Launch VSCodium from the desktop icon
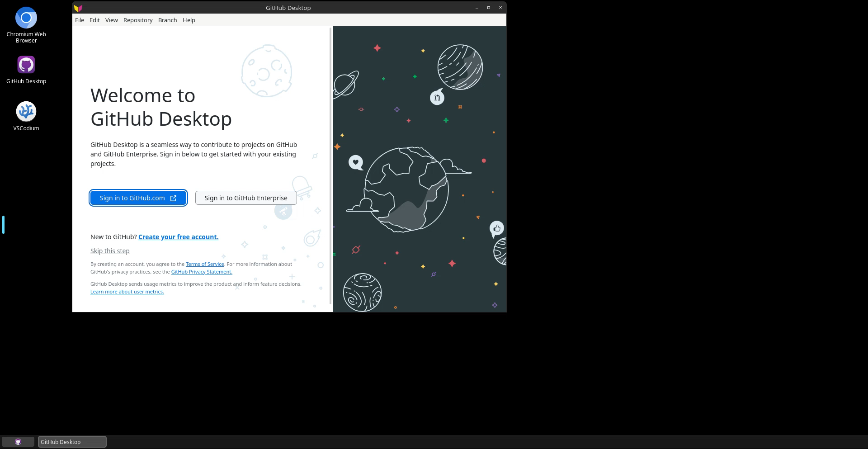The height and width of the screenshot is (449, 868). (26, 112)
